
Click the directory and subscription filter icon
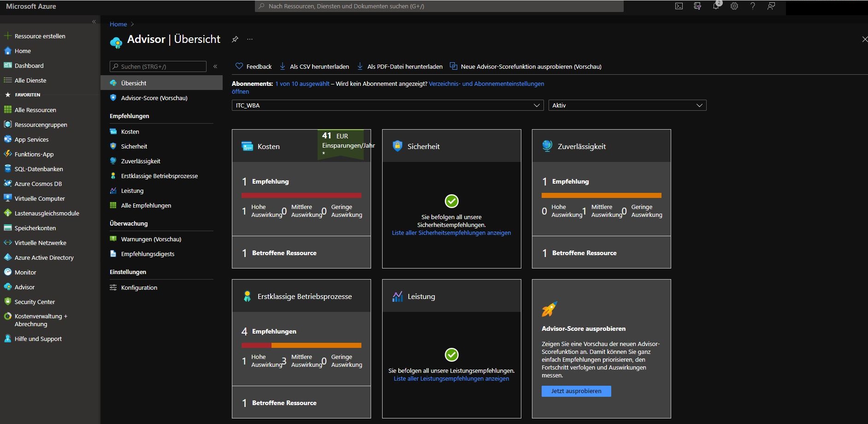coord(697,6)
